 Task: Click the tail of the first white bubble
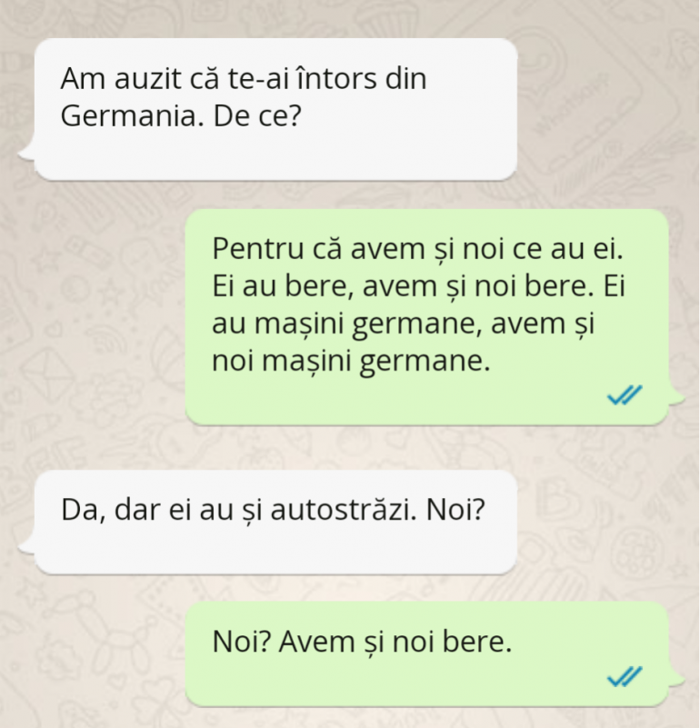26,153
